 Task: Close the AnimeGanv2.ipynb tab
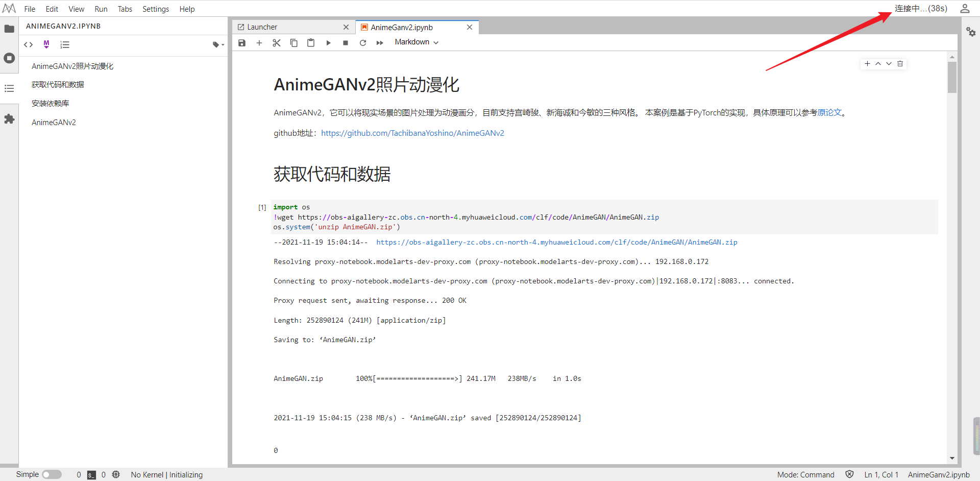(x=470, y=27)
